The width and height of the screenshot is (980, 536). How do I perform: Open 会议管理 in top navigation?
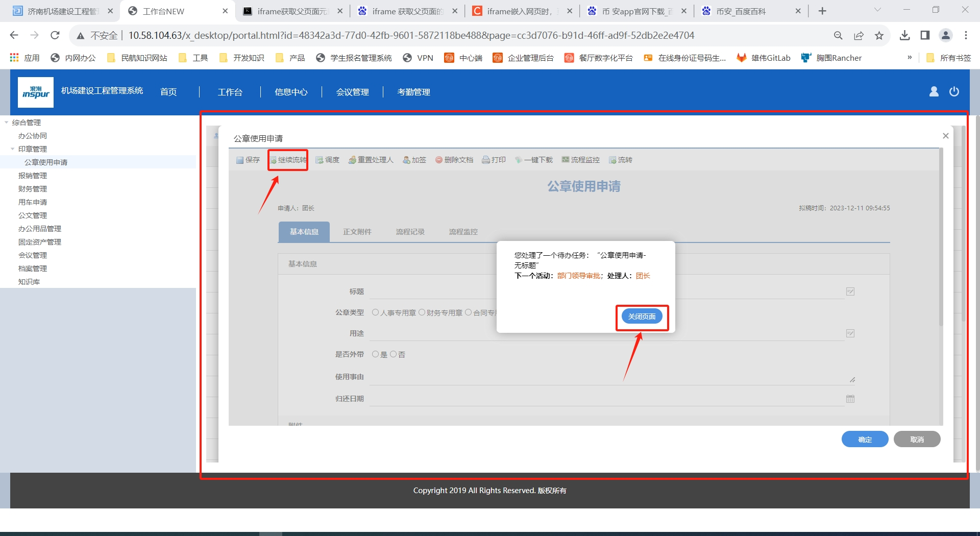pos(352,92)
